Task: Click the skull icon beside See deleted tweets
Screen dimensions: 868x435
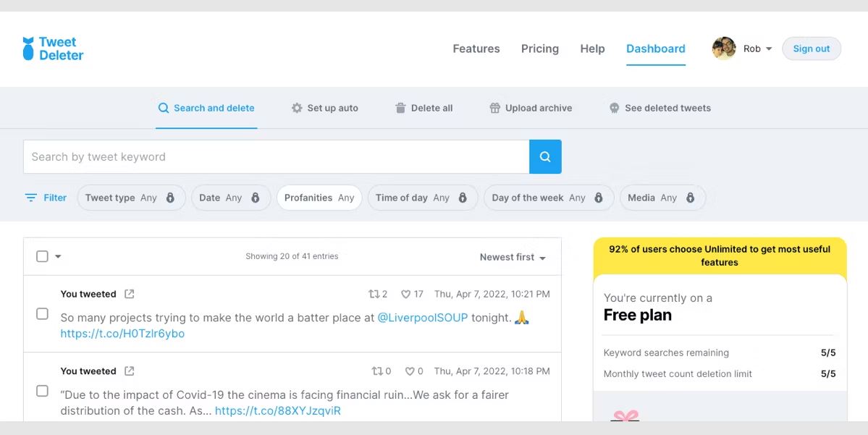Action: pos(615,108)
